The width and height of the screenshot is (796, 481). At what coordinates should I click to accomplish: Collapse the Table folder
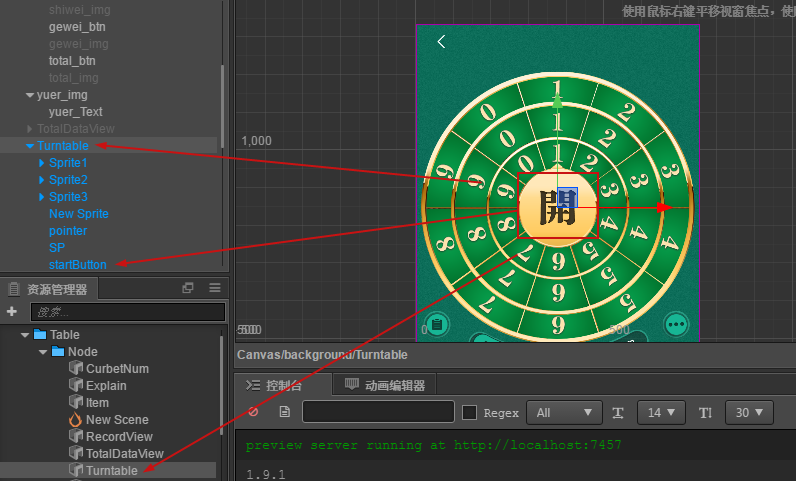pos(25,335)
